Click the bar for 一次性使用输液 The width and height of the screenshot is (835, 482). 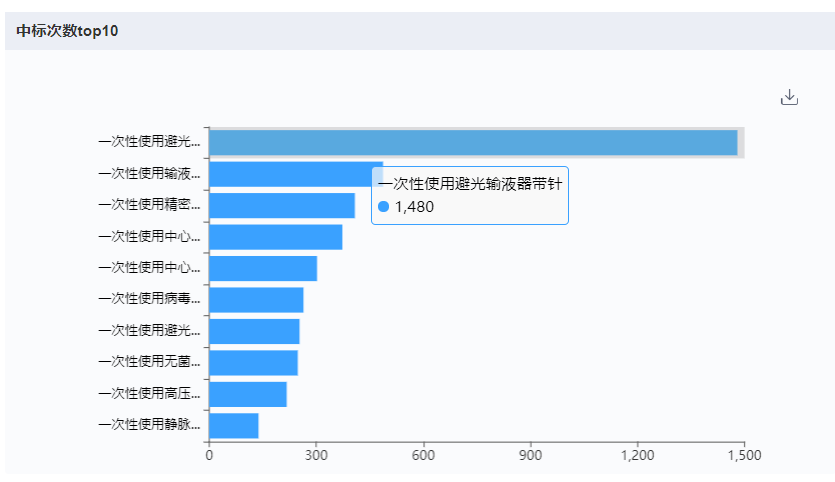(x=296, y=174)
